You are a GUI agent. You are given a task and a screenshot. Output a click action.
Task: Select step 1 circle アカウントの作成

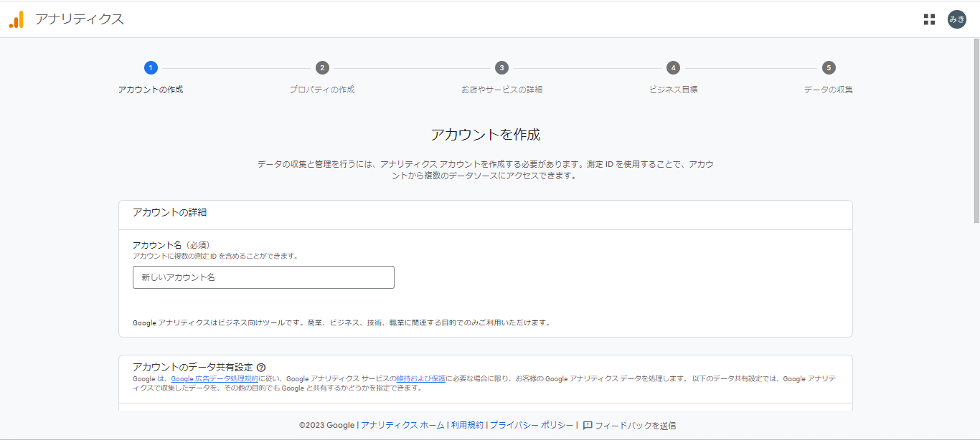pyautogui.click(x=151, y=67)
